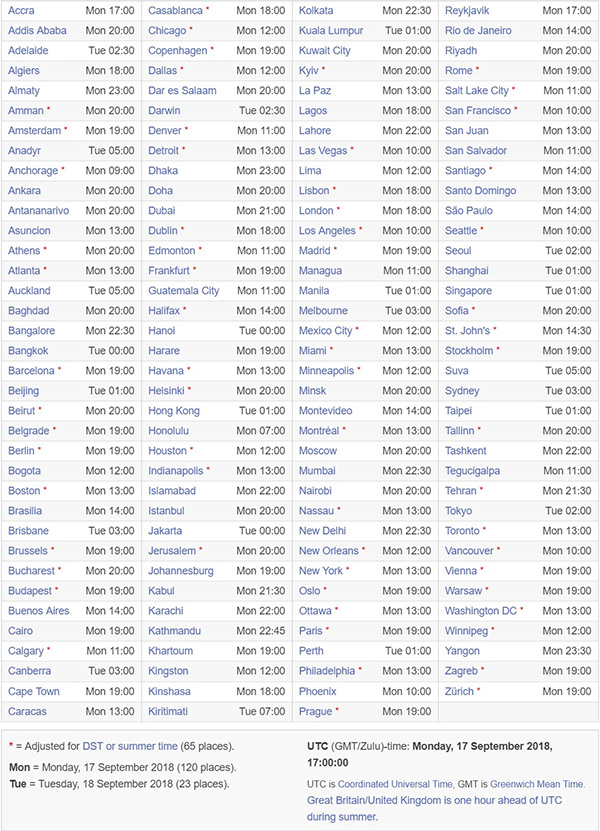Click the Great Britain/United Kingdom note link
The image size is (600, 831).
pyautogui.click(x=435, y=808)
